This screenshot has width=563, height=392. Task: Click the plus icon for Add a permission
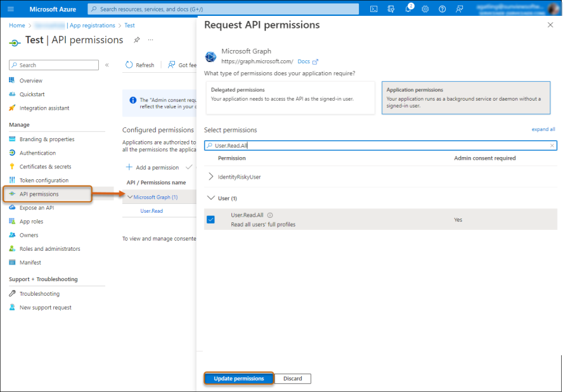click(129, 167)
